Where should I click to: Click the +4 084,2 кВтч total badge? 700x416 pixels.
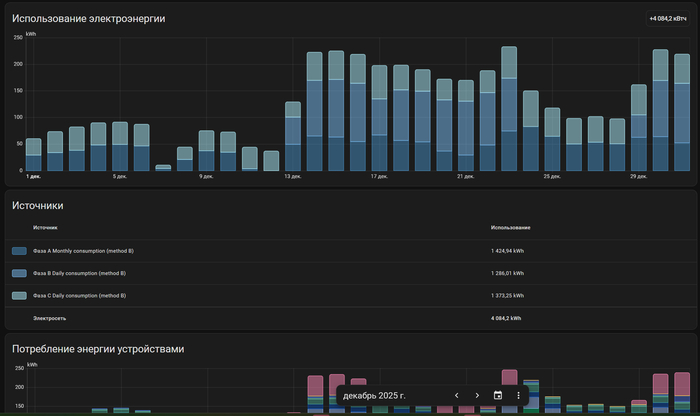click(x=669, y=18)
